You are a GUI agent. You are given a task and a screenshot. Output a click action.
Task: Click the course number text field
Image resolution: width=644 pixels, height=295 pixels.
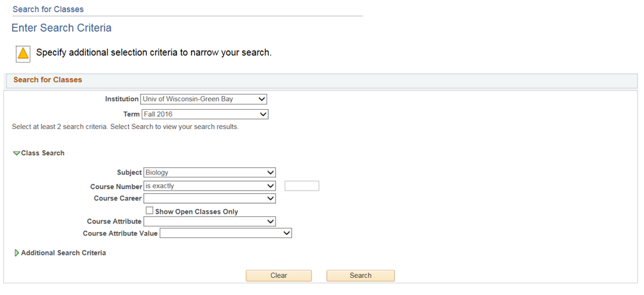(302, 186)
